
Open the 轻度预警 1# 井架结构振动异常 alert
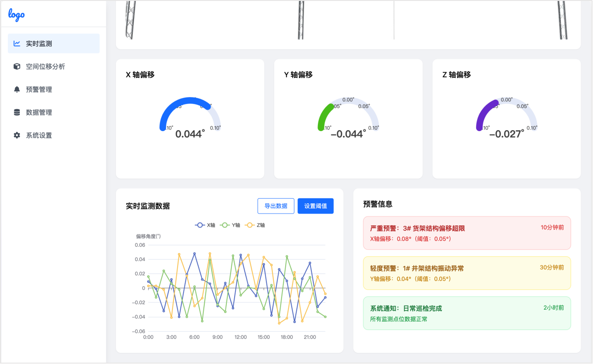(x=467, y=273)
